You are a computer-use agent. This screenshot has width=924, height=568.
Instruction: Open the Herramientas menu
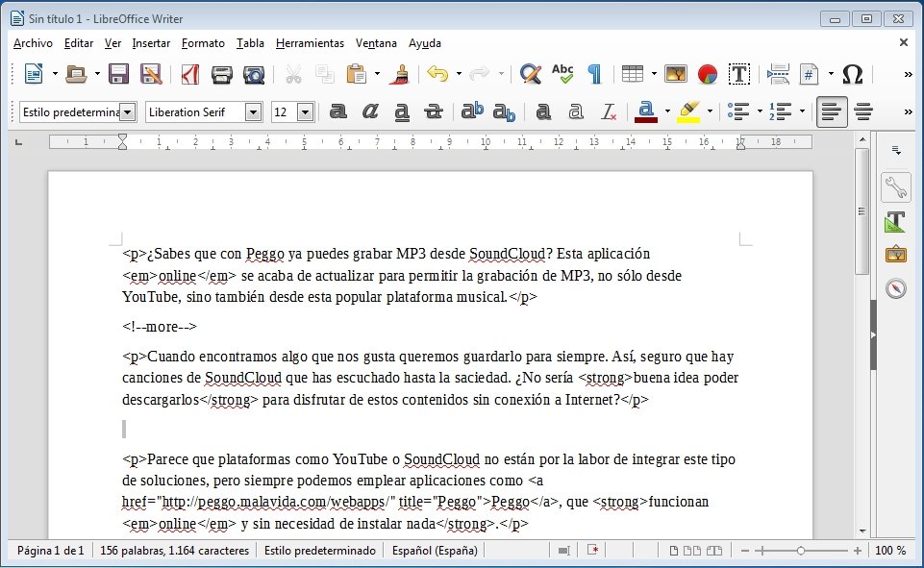pyautogui.click(x=309, y=43)
